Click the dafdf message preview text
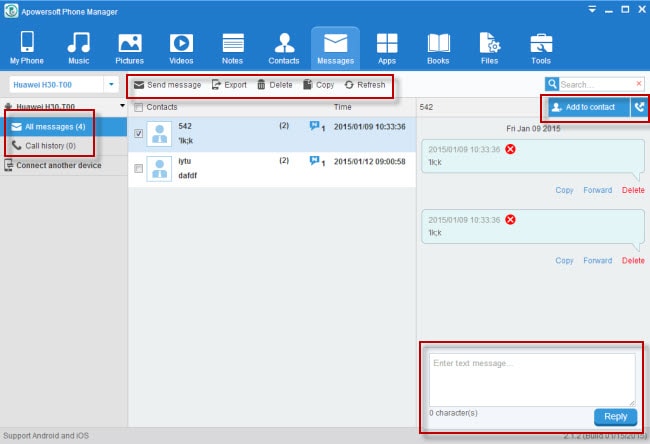Viewport: 650px width, 444px height. coord(187,176)
